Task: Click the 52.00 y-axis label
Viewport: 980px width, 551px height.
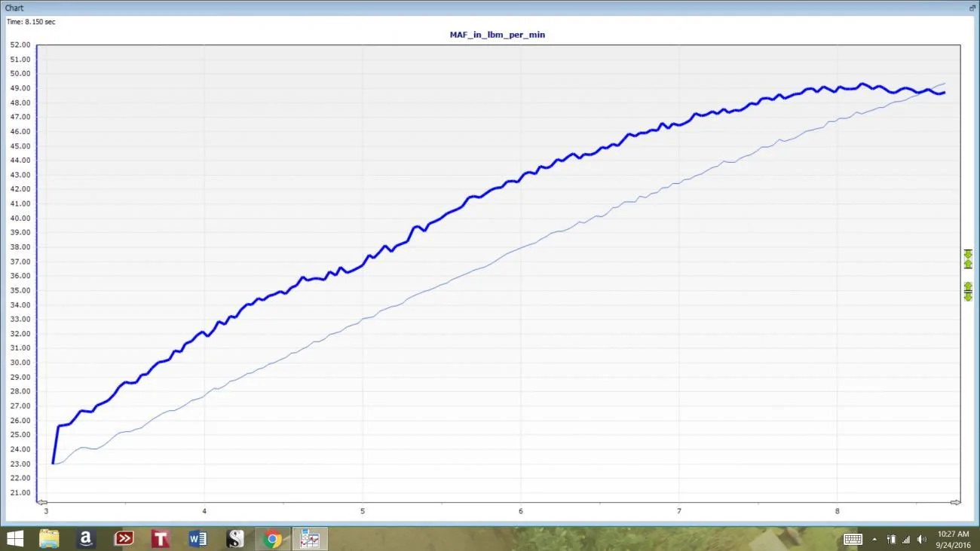Action: [20, 44]
